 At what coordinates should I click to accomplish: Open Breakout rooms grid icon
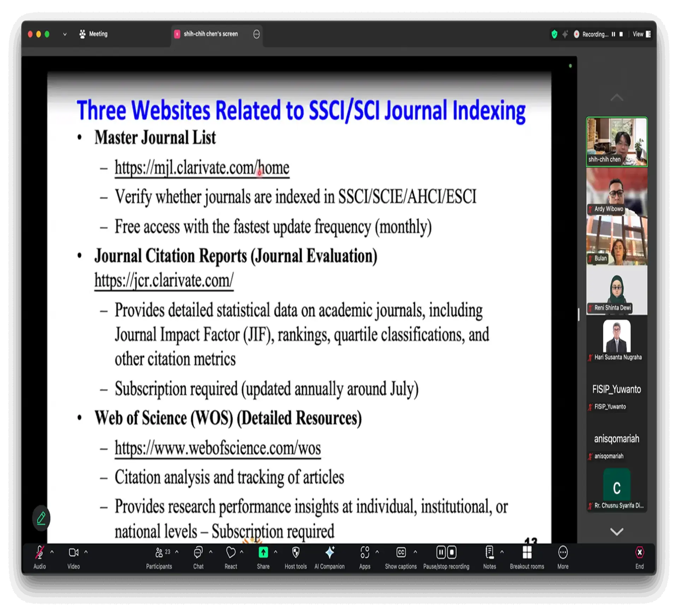click(x=527, y=553)
